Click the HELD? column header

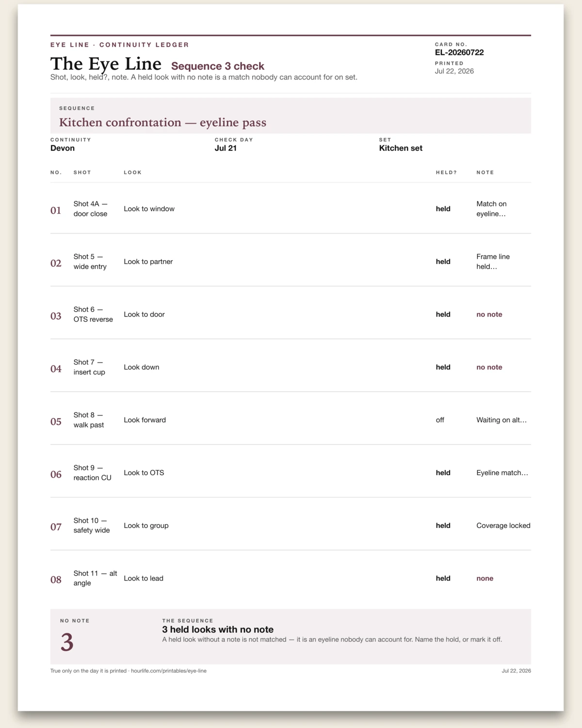point(446,172)
